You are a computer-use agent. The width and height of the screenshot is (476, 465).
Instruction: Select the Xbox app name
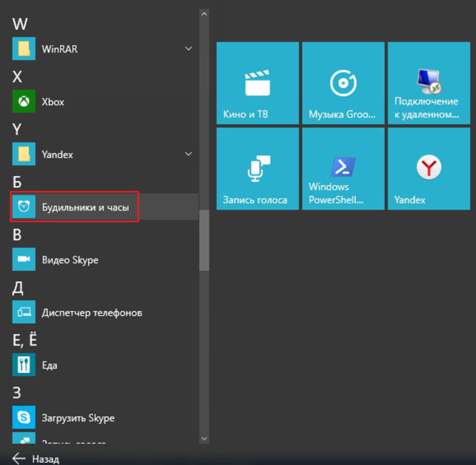coord(53,102)
